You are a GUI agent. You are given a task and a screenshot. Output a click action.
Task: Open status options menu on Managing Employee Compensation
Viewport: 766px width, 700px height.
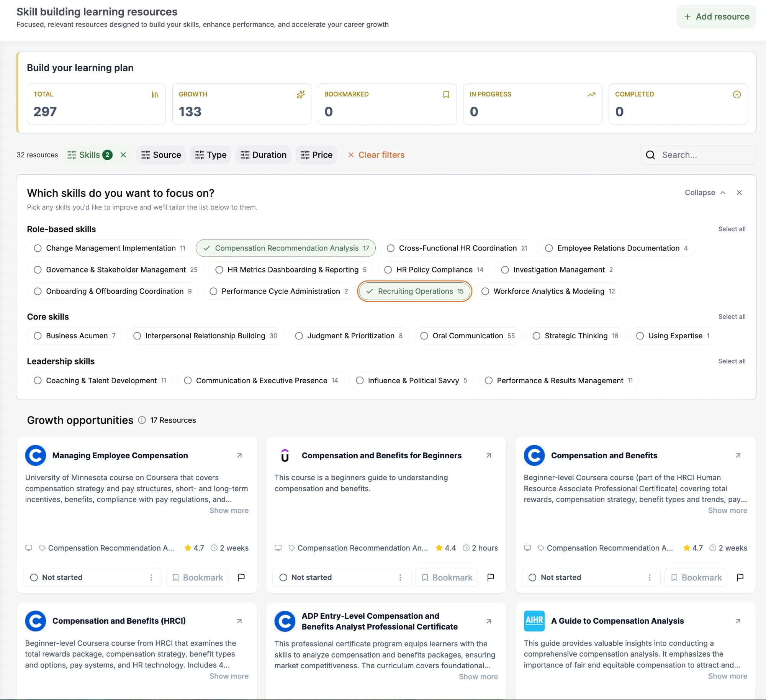coord(151,577)
